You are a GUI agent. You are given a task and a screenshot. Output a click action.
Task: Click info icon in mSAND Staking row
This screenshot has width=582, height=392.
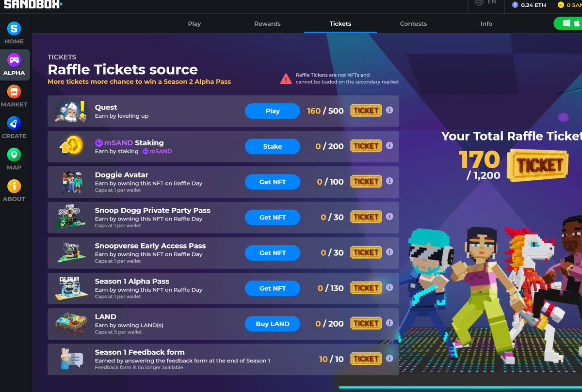pos(389,145)
